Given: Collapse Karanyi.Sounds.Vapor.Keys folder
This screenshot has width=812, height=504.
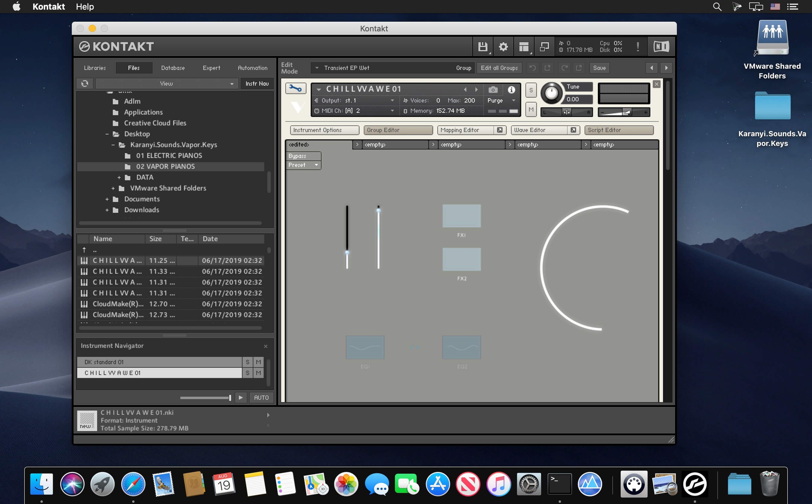Looking at the screenshot, I should [x=113, y=145].
